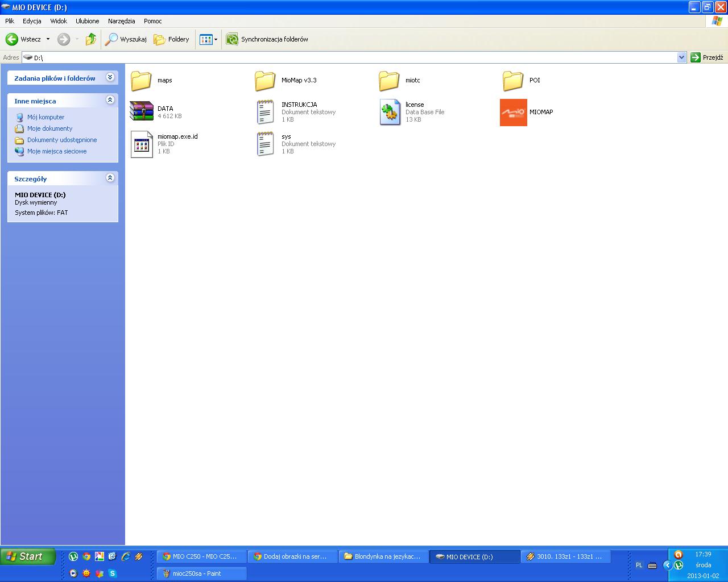Click the forward navigation arrow
This screenshot has height=582, width=728.
64,39
